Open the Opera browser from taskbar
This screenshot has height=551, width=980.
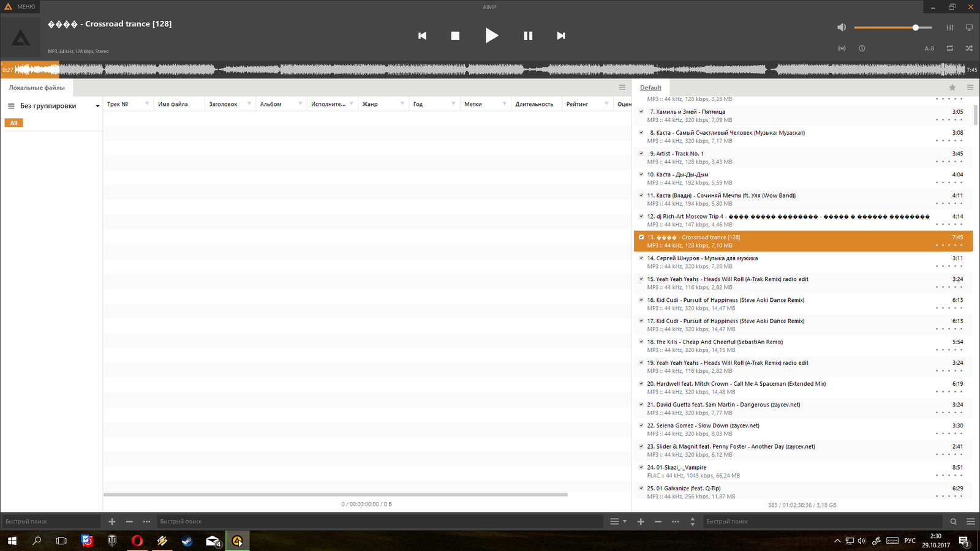click(x=137, y=541)
